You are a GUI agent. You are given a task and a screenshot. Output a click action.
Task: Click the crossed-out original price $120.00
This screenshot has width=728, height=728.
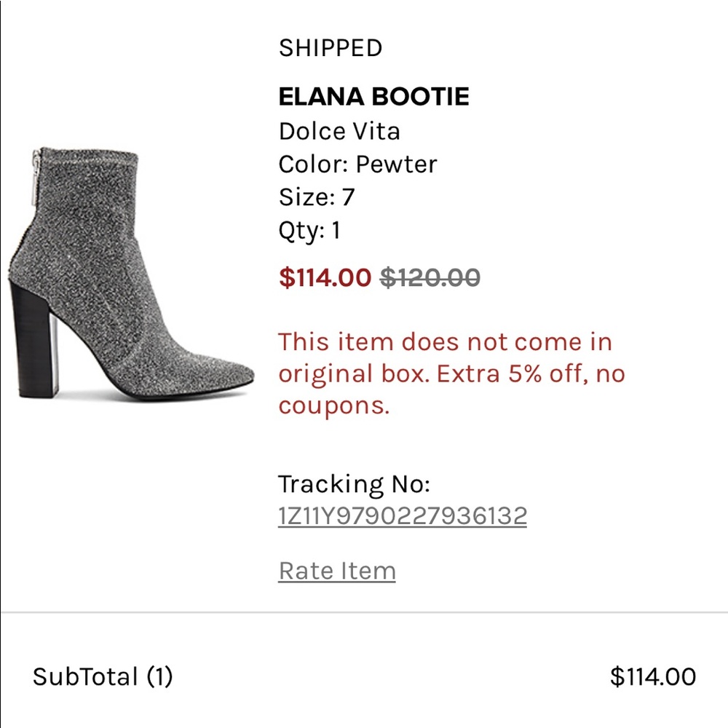click(x=430, y=277)
